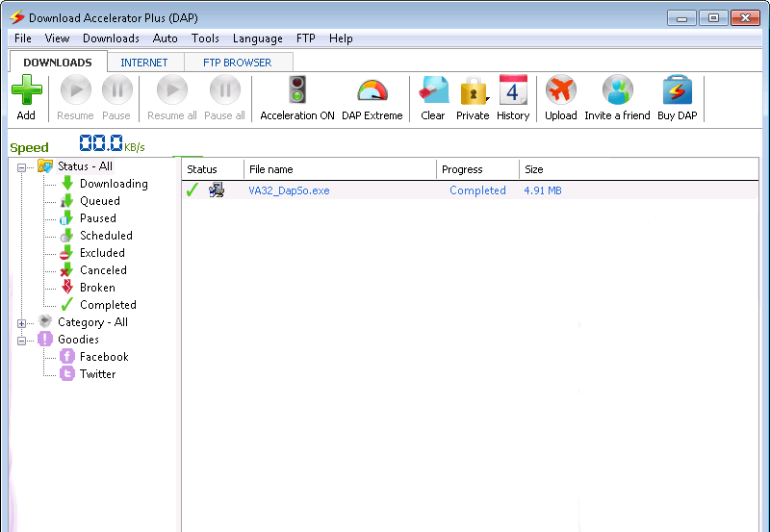This screenshot has height=532, width=770.
Task: Click the Buy DAP shopping bag
Action: (679, 92)
